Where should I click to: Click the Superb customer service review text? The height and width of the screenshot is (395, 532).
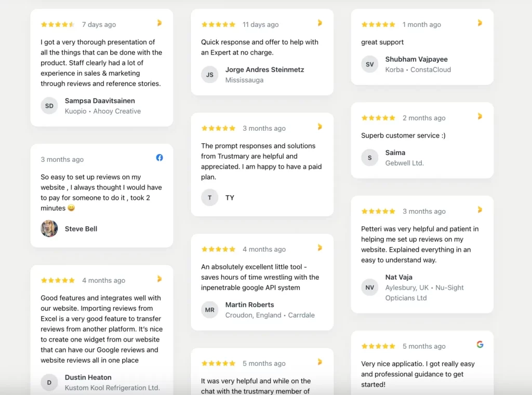(x=403, y=135)
